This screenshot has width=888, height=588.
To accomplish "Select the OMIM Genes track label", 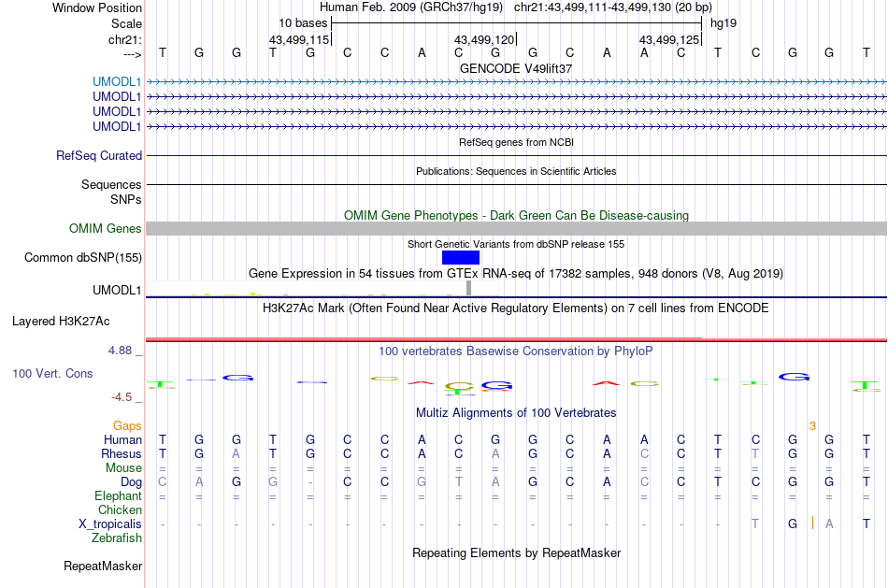I will (105, 229).
